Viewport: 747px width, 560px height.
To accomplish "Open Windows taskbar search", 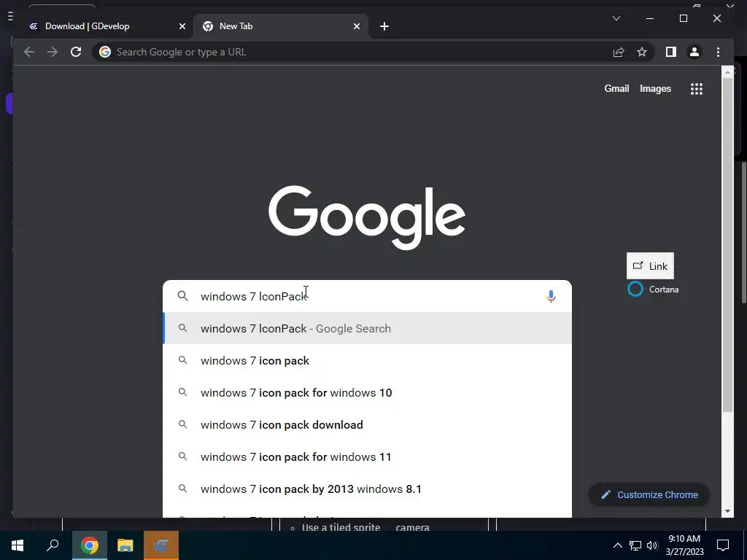I will (53, 545).
